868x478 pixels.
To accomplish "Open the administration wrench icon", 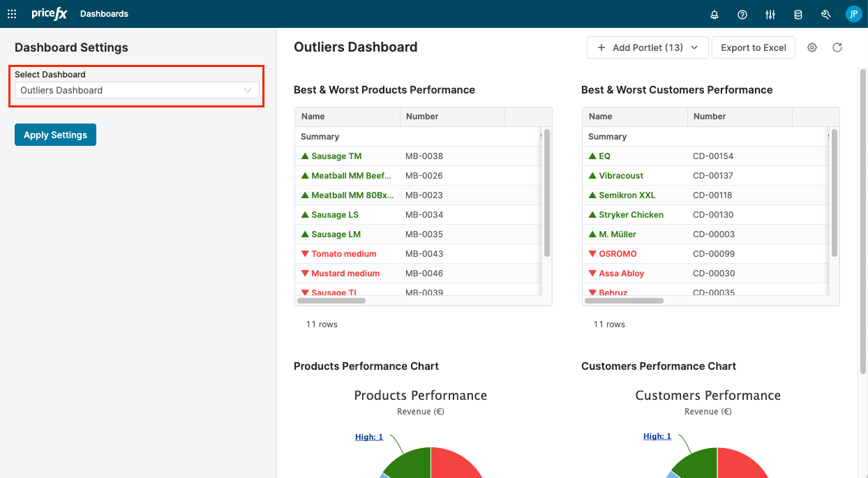I will [825, 14].
